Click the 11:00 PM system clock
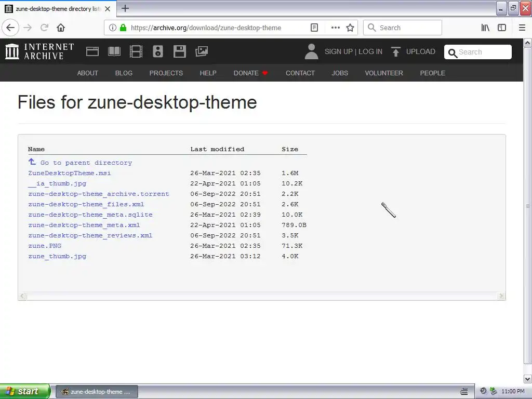Viewport: 532px width, 399px height. (513, 392)
